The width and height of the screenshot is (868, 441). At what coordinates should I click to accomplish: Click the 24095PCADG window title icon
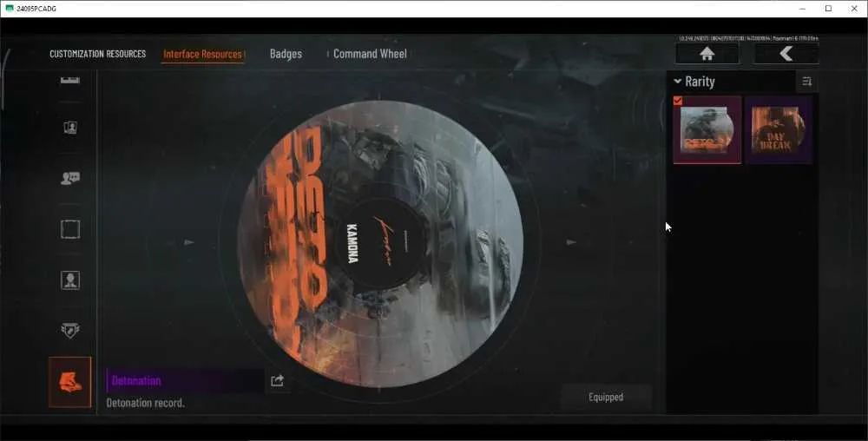pyautogui.click(x=9, y=9)
